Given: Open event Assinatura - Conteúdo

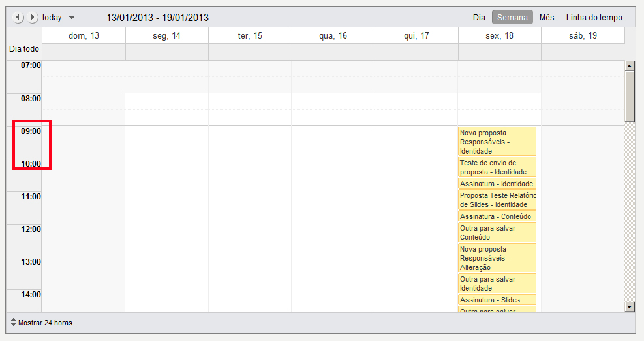Looking at the screenshot, I should pyautogui.click(x=497, y=216).
